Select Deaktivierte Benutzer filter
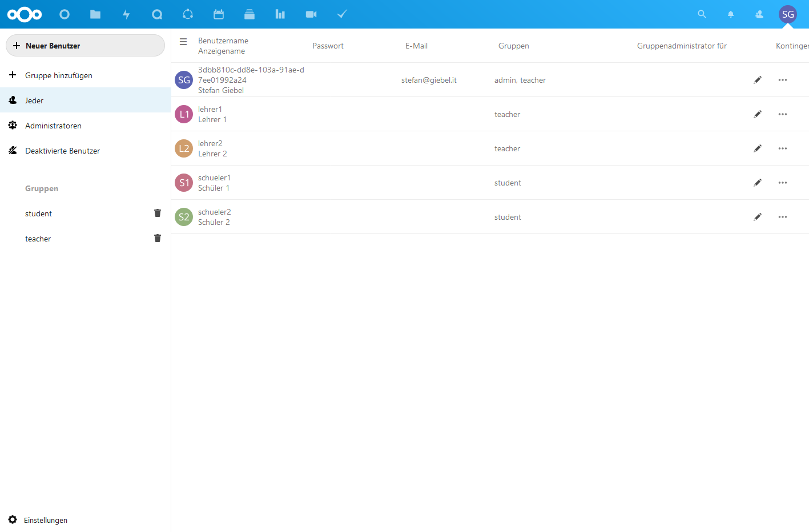The width and height of the screenshot is (809, 532). pyautogui.click(x=86, y=151)
